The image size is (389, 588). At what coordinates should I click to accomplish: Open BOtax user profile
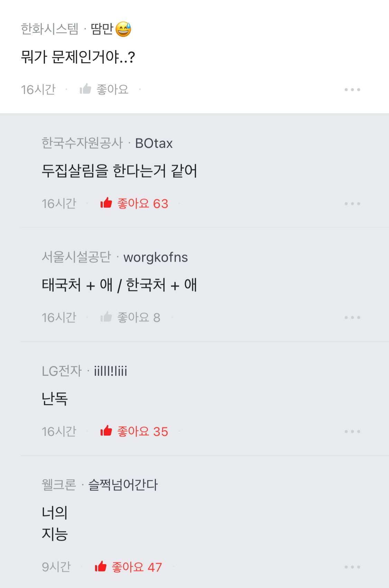coord(154,143)
